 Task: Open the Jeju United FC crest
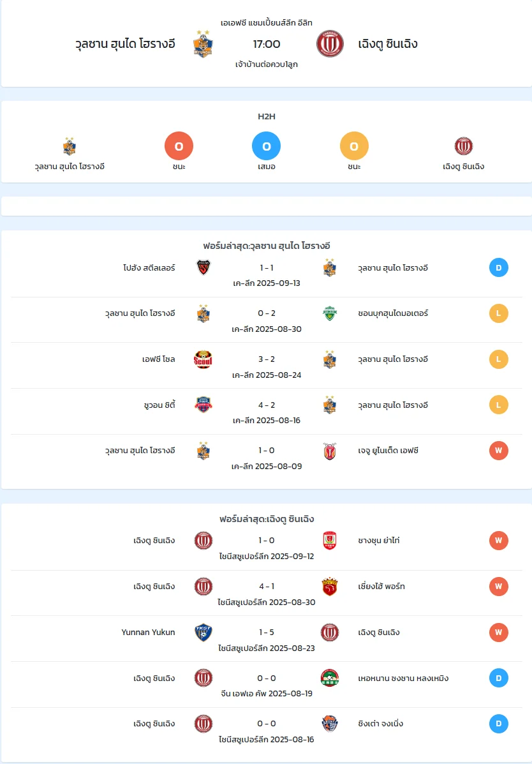[330, 451]
